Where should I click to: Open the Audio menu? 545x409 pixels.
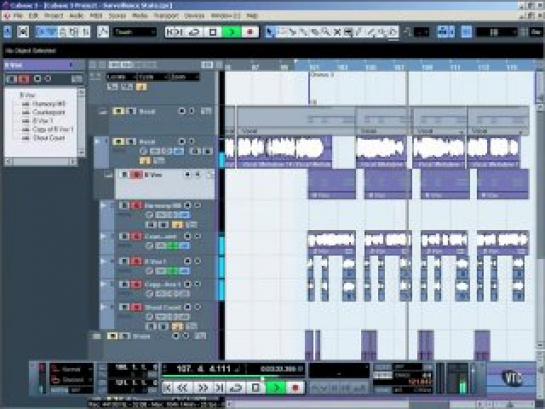[76, 16]
